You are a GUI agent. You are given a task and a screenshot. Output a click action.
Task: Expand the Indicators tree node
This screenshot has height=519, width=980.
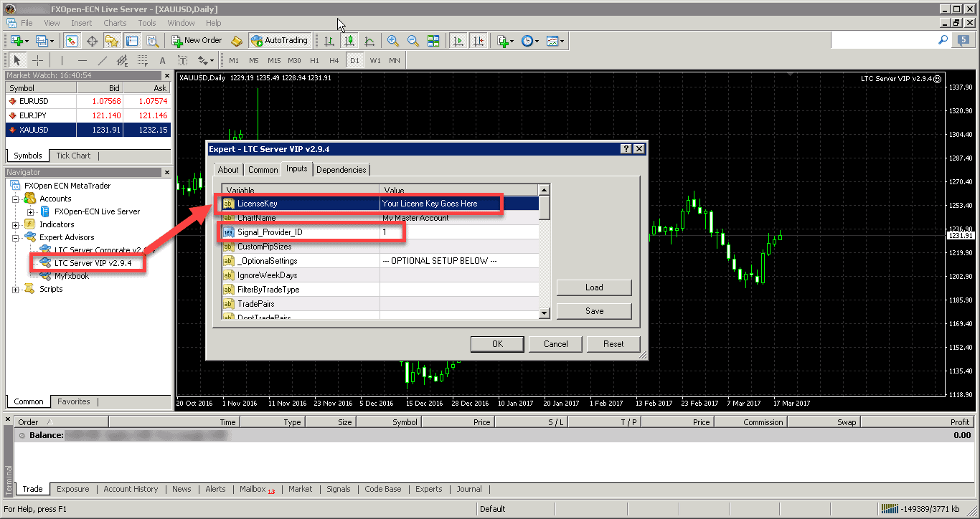pyautogui.click(x=16, y=224)
